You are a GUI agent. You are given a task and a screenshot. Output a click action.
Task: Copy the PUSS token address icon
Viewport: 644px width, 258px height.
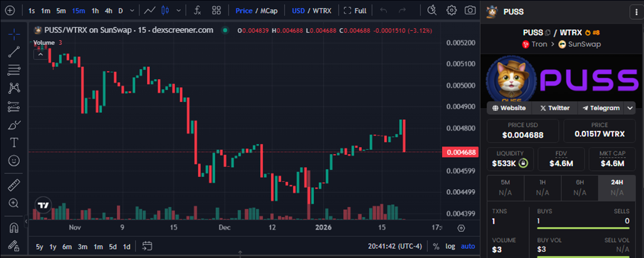coord(547,33)
